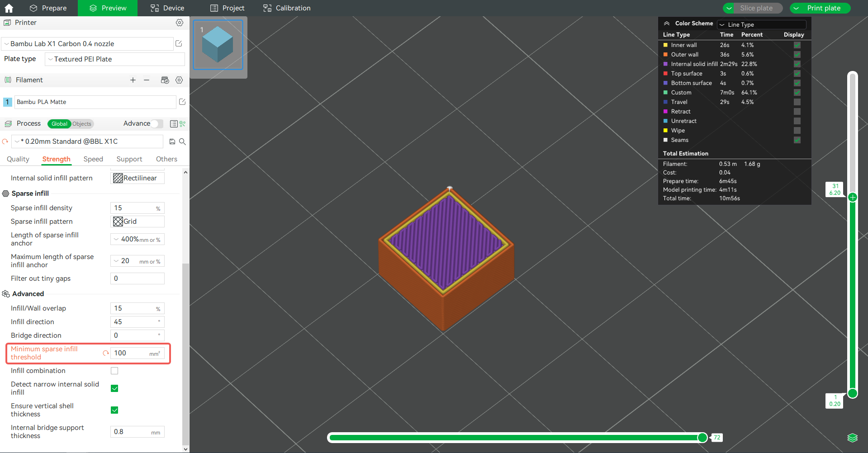Open Internal solid infill pattern dropdown
The height and width of the screenshot is (453, 868).
tap(138, 178)
